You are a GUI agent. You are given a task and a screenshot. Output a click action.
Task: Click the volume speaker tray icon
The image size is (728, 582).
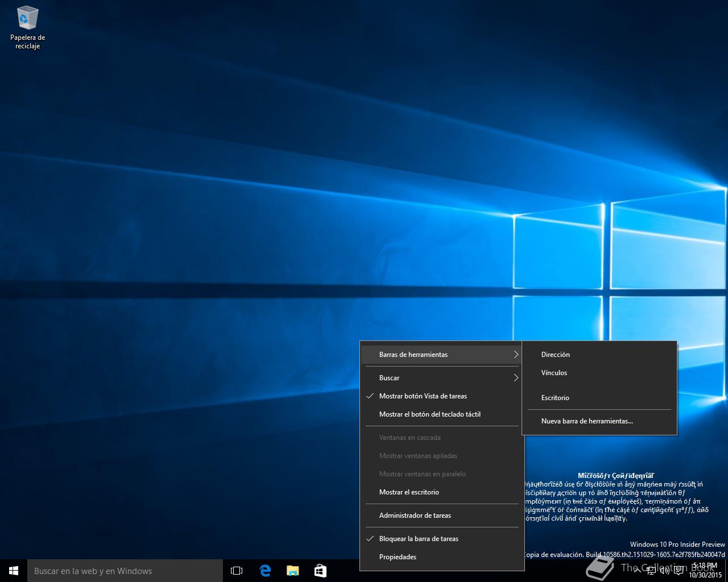click(x=664, y=571)
